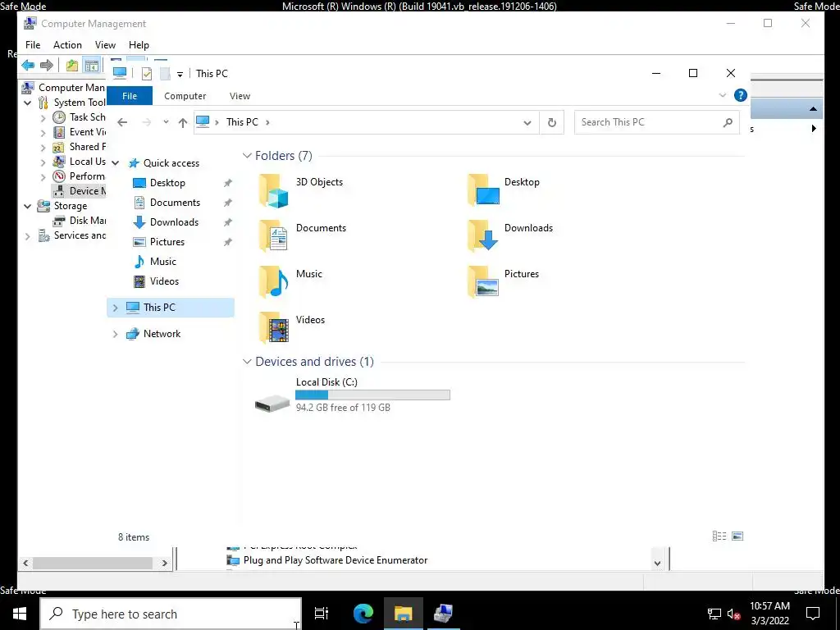
Task: Click Type here to search taskbar box
Action: (x=171, y=614)
